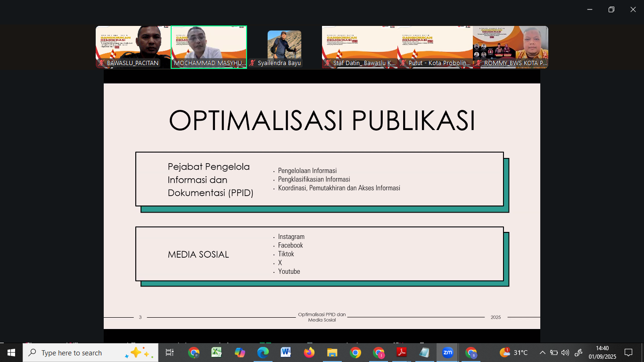Open the notification center icon
The width and height of the screenshot is (644, 362).
point(628,353)
